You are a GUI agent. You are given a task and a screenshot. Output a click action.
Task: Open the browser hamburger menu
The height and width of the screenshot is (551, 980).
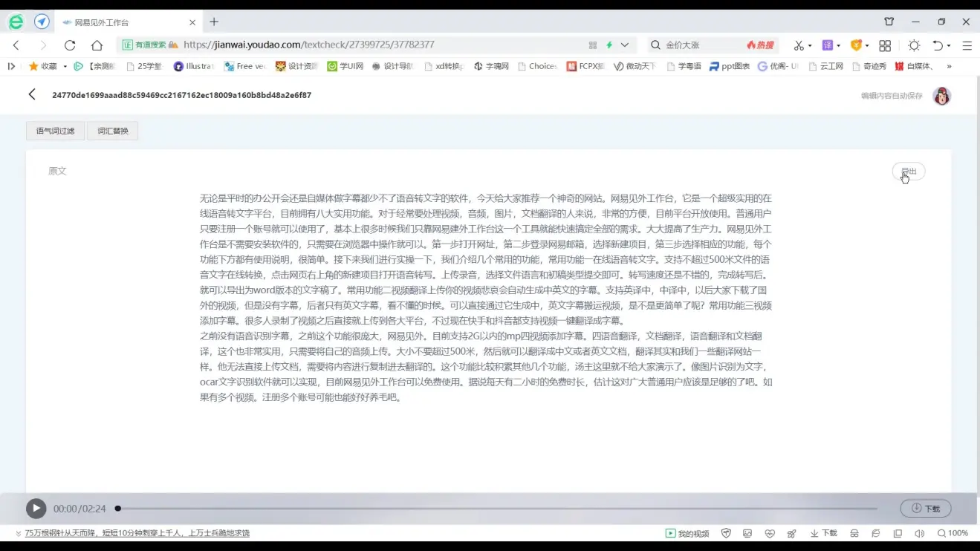point(967,45)
